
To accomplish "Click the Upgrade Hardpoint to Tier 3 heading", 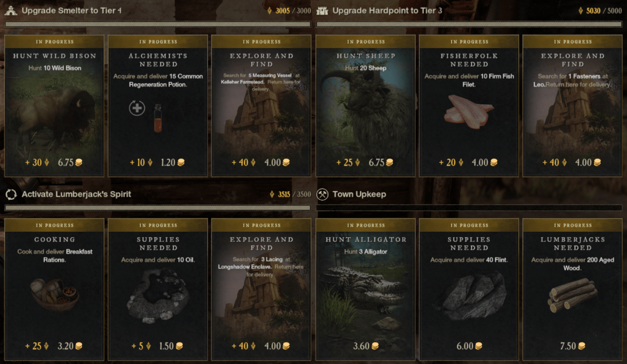I will [x=387, y=11].
